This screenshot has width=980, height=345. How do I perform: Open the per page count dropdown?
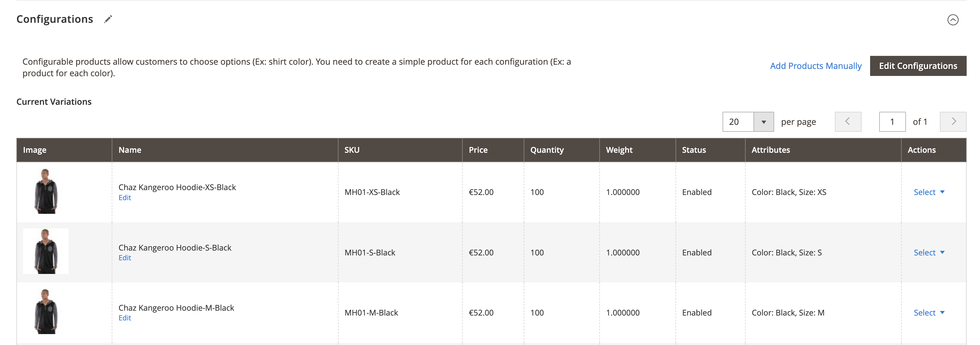763,122
